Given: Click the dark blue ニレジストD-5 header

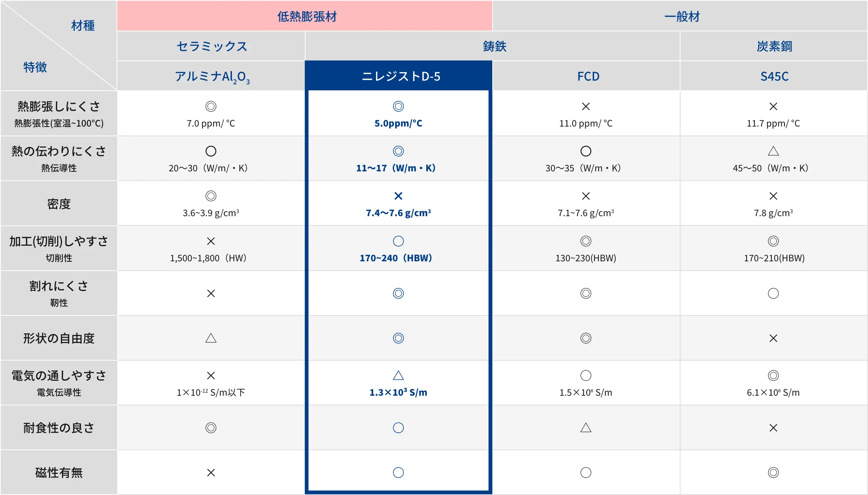Looking at the screenshot, I should click(x=400, y=76).
